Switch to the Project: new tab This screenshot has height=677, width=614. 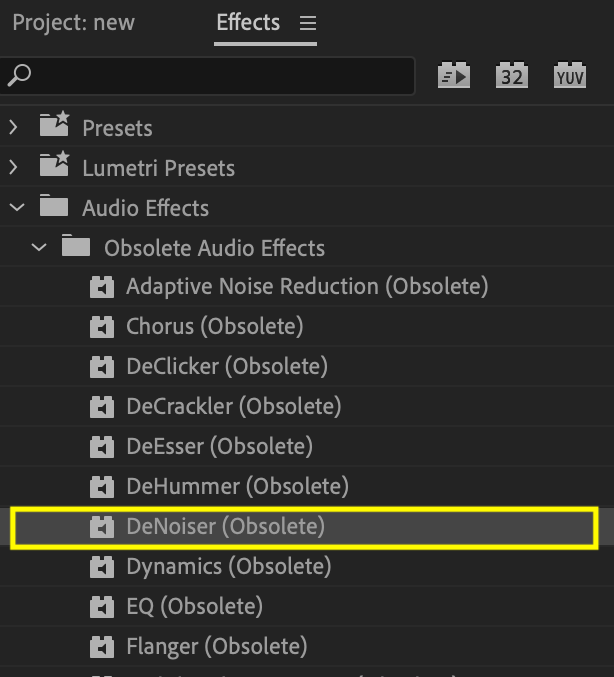[73, 23]
